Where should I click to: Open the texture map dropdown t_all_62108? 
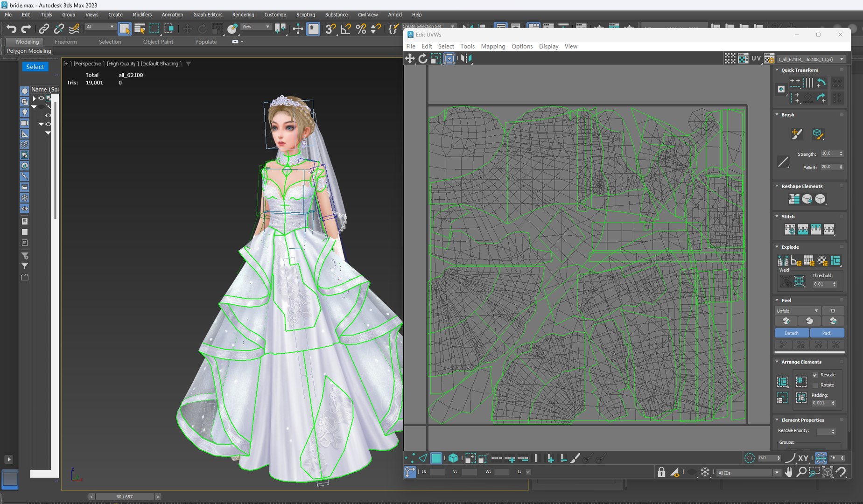coord(811,59)
